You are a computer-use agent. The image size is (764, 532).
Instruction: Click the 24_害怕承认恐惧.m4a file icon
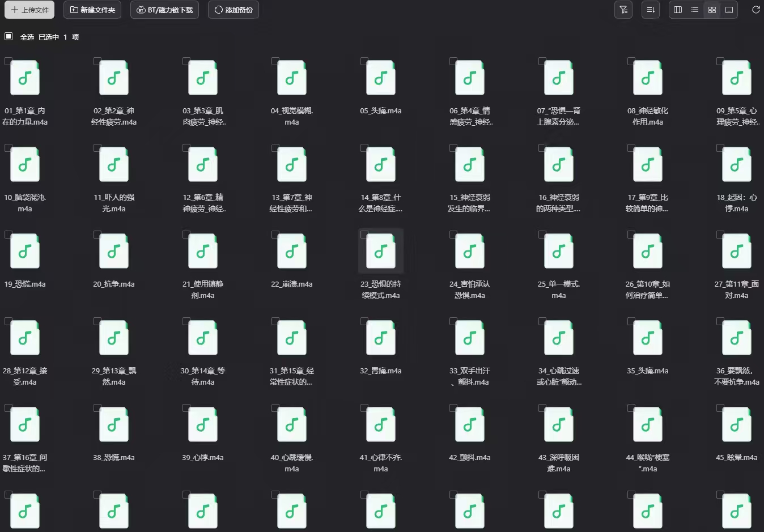[470, 252]
